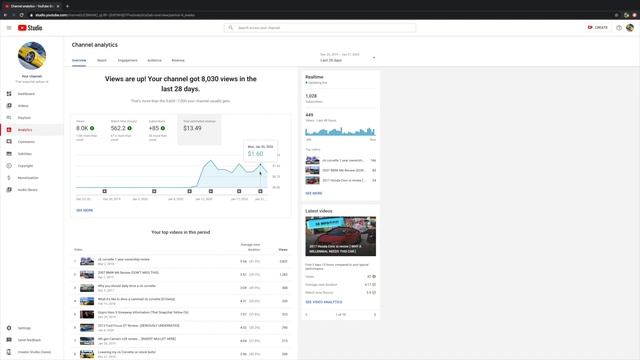Click the green indicator next to 562.2 watch time
Screen dimensions: 640x360
(x=129, y=128)
